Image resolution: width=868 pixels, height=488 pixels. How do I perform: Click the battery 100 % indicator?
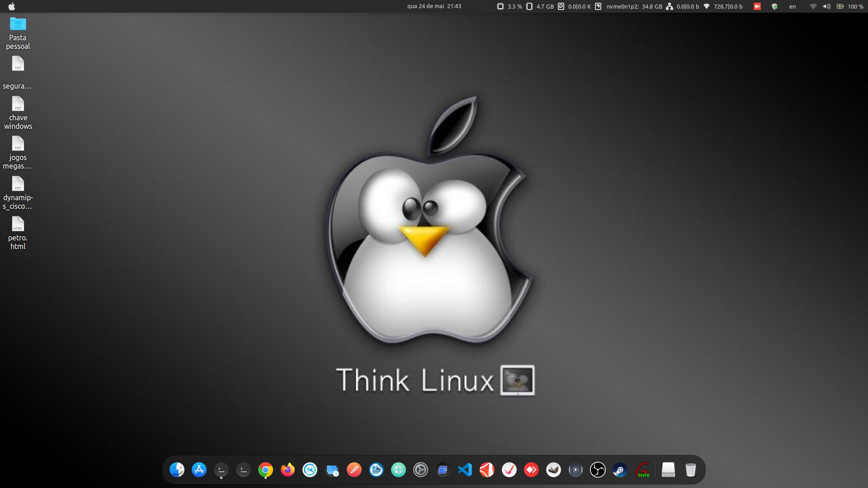click(x=850, y=6)
